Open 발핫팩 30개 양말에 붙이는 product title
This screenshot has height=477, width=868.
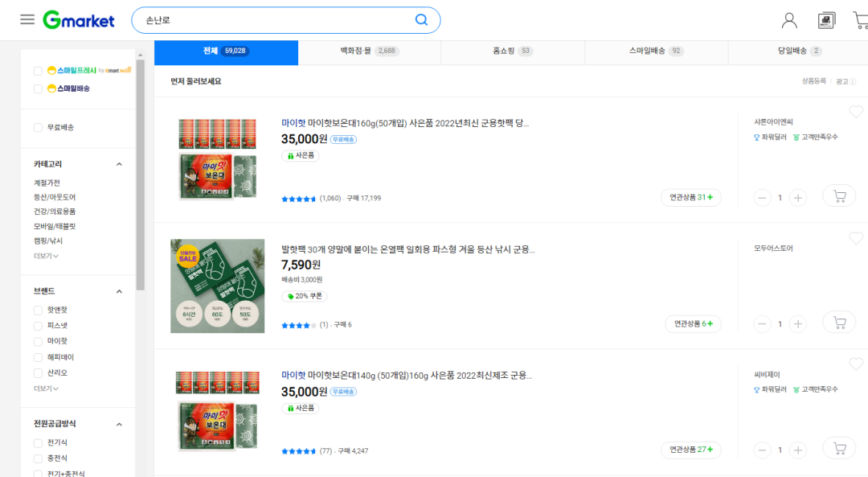(408, 249)
